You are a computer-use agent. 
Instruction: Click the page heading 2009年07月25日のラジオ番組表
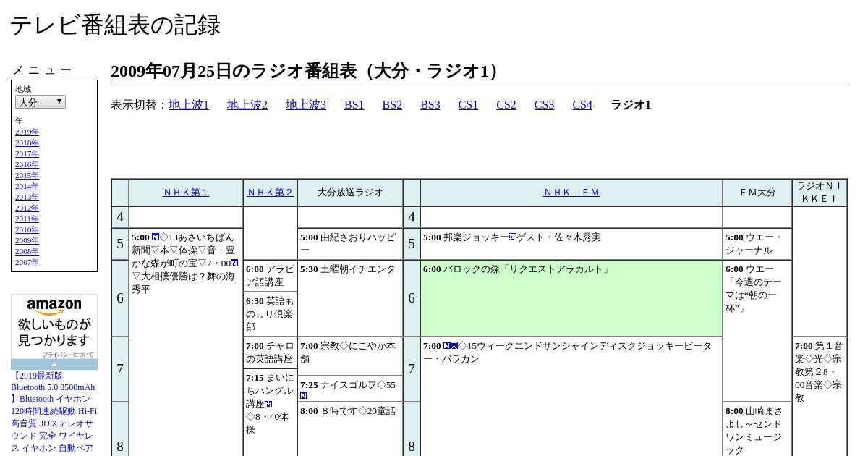[307, 71]
